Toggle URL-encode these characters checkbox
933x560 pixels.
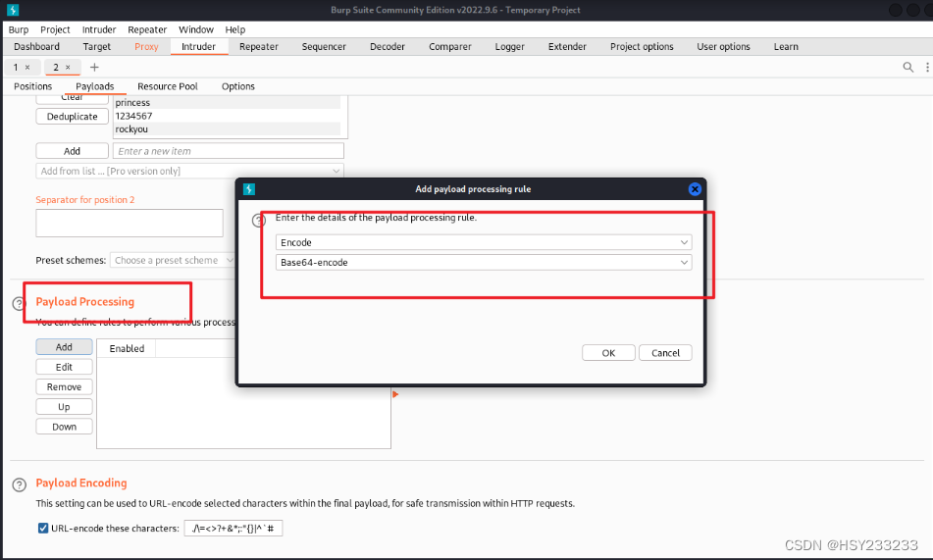click(x=43, y=528)
